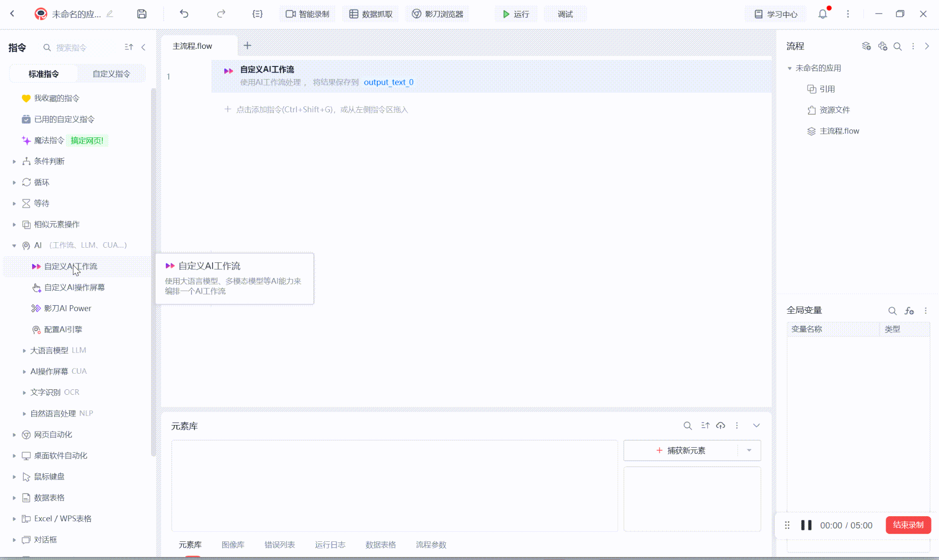Screen dimensions: 939x560
Task: Open the 图像库 tab
Action: [233, 544]
